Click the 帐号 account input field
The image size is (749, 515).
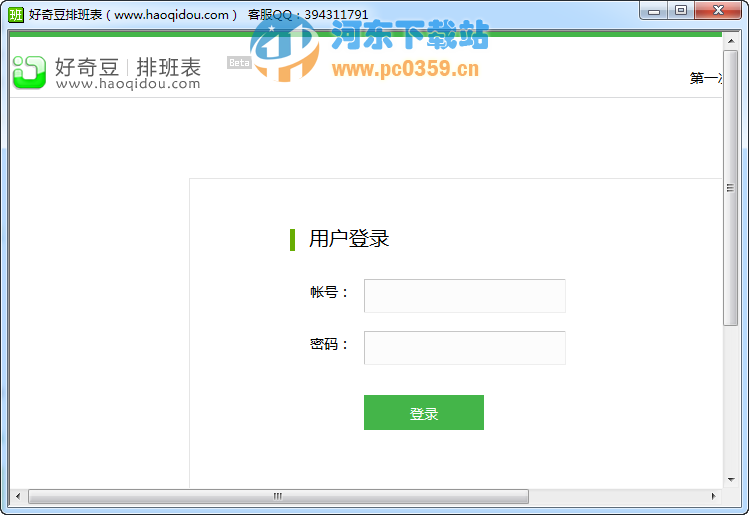click(x=464, y=296)
